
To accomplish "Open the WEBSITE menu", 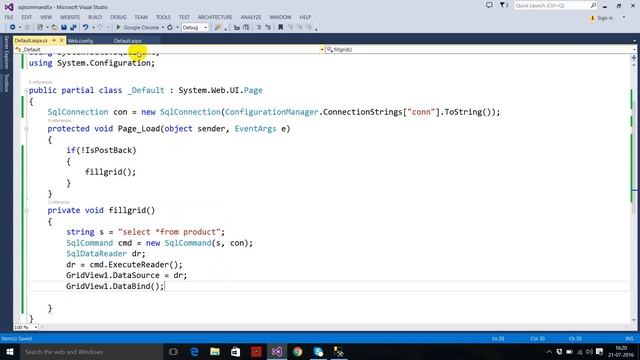I will coord(70,17).
